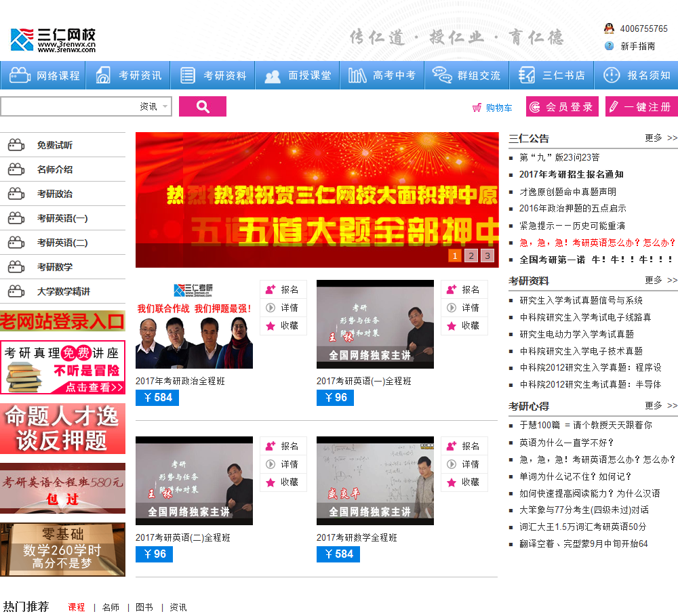This screenshot has height=616, width=678.
Task: Open the 考研资料 navigation tab
Action: tap(212, 75)
